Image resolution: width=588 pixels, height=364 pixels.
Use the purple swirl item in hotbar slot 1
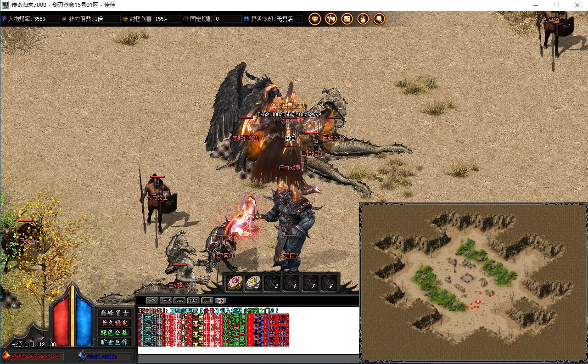coord(234,282)
